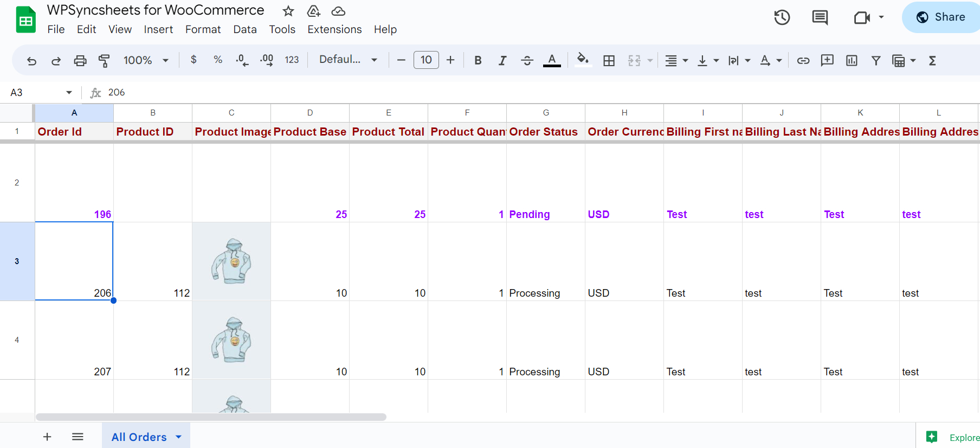Image resolution: width=980 pixels, height=448 pixels.
Task: Click the hoodie image in row 4
Action: pyautogui.click(x=231, y=340)
